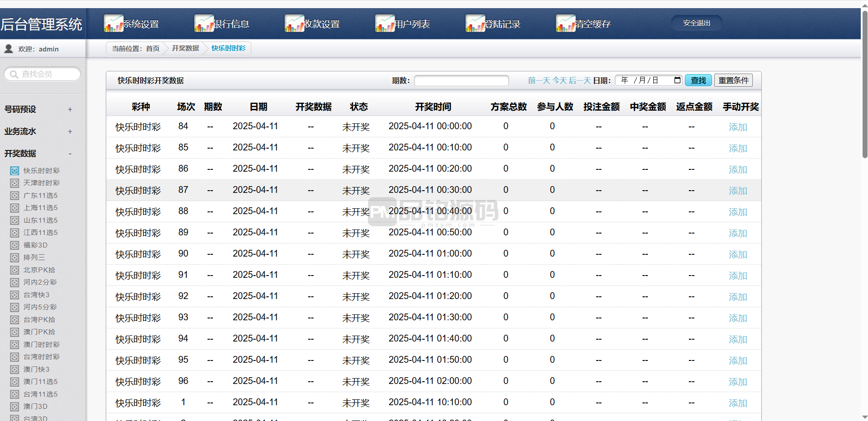
Task: Click the icon beside 福彩3D
Action: 14,245
